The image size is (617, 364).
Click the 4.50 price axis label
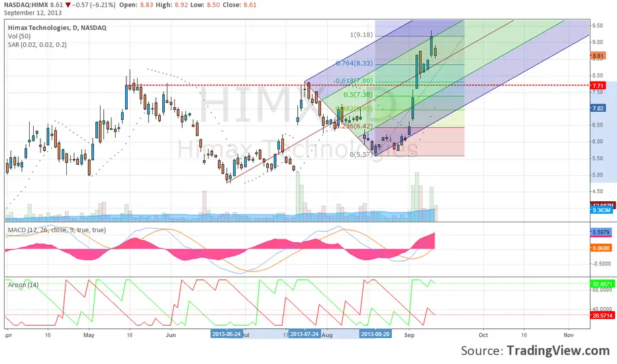597,192
